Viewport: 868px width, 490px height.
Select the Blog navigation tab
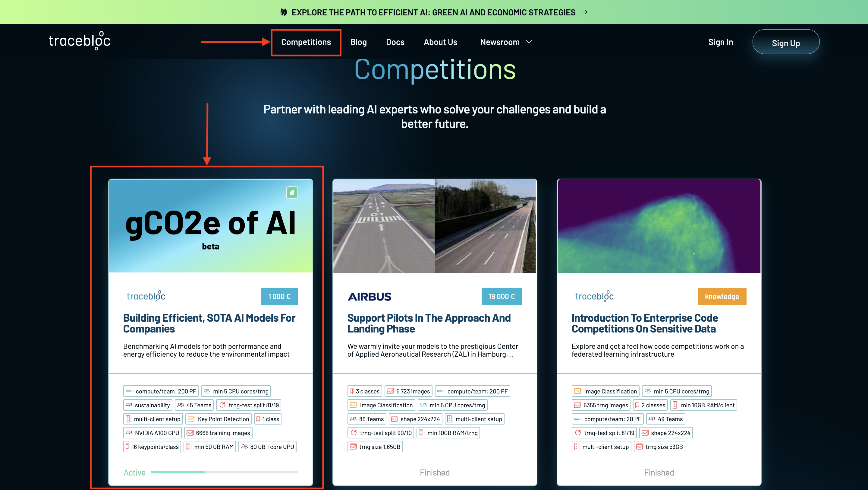tap(358, 42)
